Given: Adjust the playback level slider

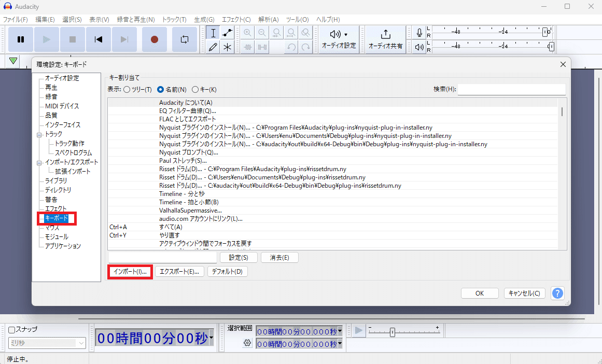Looking at the screenshot, I should pos(551,47).
